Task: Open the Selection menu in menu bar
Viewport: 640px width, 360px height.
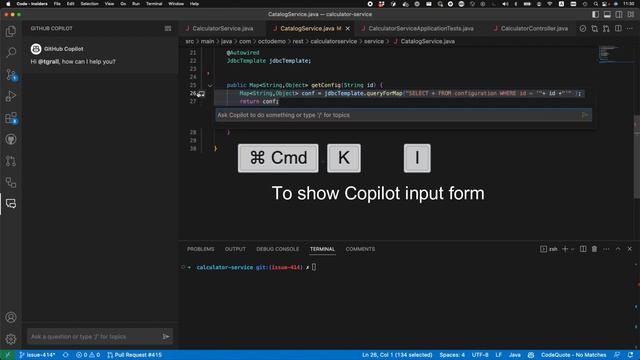Action: 89,4
